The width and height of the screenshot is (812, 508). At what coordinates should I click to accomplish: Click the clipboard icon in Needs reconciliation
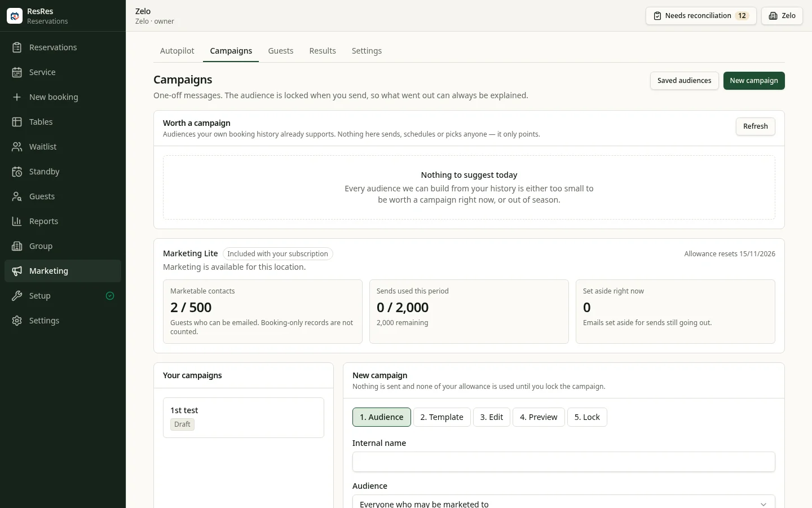657,16
